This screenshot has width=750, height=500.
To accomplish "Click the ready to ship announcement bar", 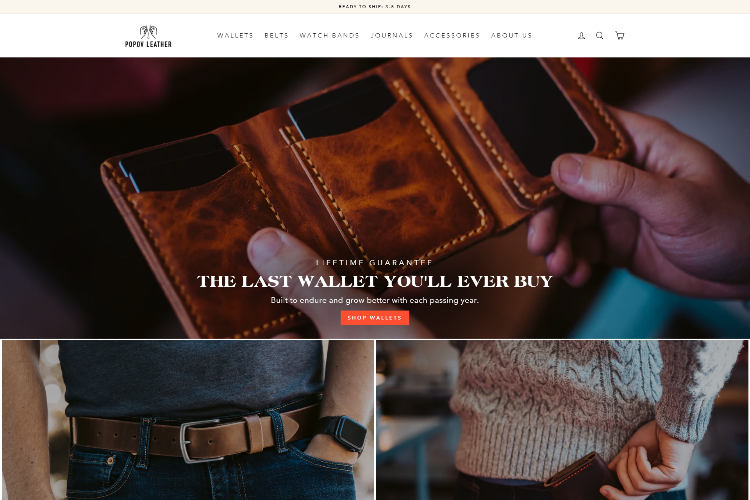I will 375,7.
